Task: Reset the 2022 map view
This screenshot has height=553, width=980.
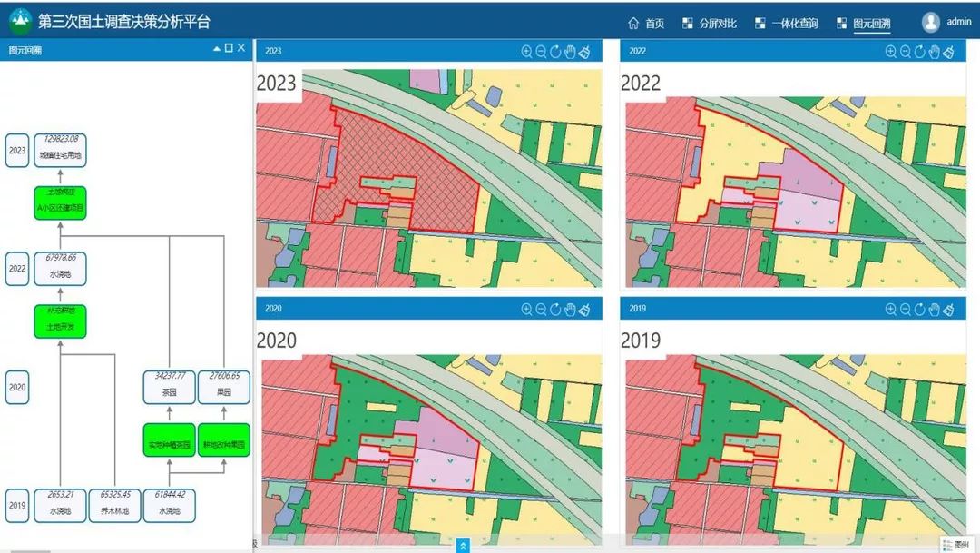Action: tap(920, 52)
